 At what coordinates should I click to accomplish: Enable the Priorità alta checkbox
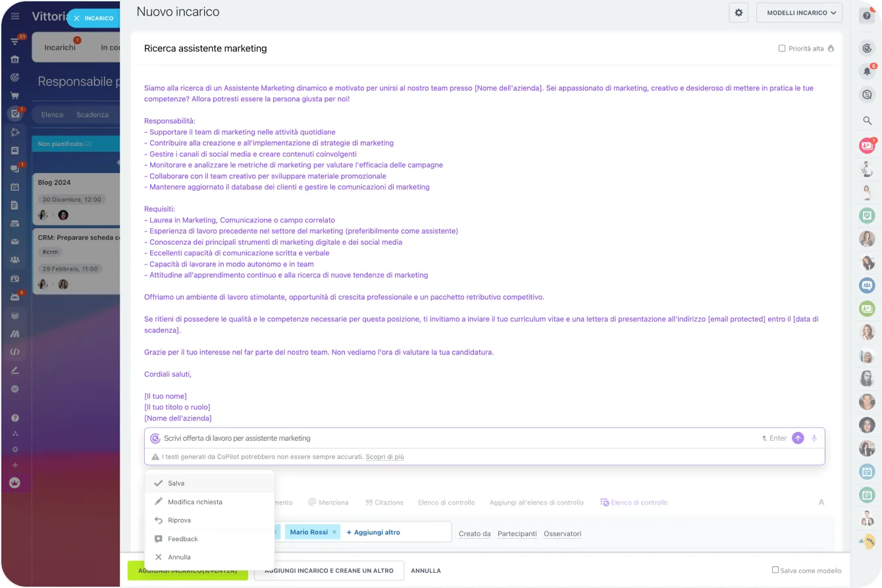(782, 49)
